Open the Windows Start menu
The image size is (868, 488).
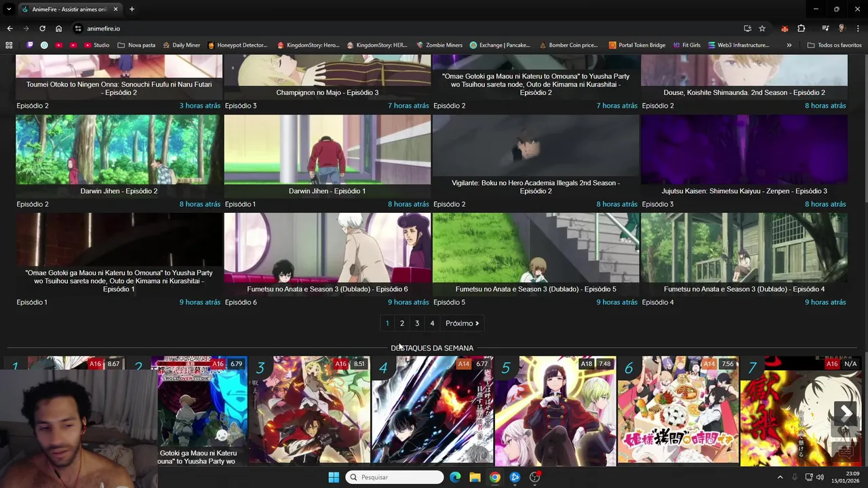tap(334, 477)
